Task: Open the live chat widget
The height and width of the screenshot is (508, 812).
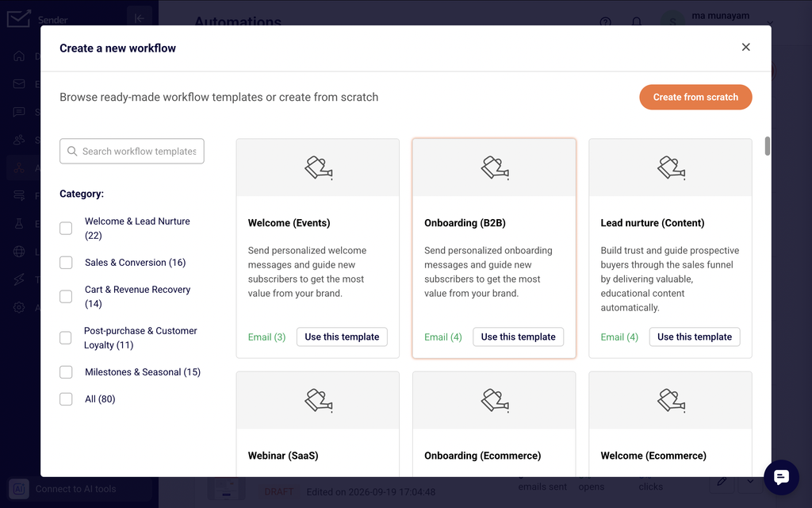Action: [781, 477]
